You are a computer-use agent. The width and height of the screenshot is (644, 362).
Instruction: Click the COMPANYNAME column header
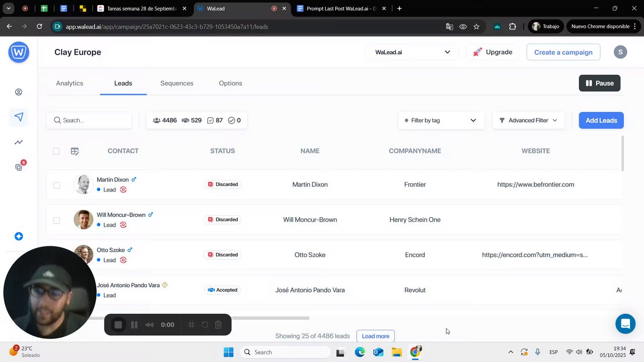click(x=415, y=151)
